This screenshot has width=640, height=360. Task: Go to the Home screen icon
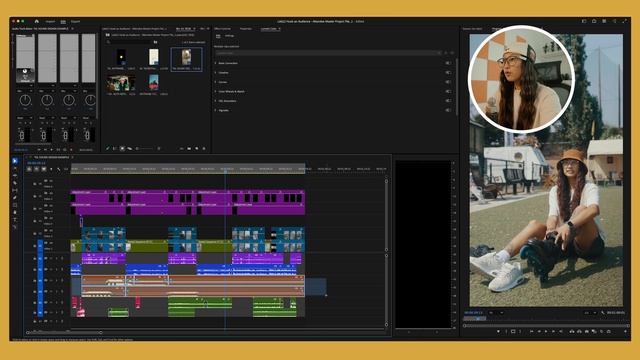37,21
